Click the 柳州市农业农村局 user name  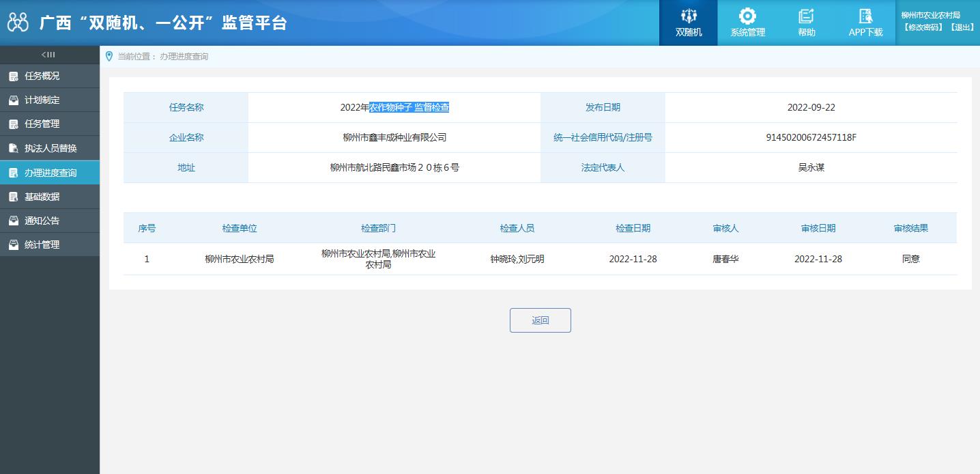coord(930,15)
